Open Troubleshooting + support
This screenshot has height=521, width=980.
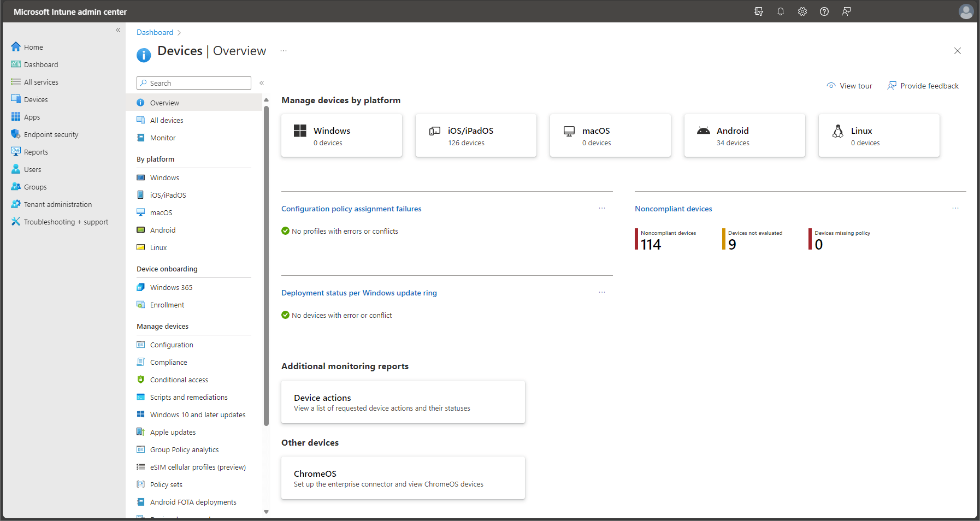[x=65, y=221]
